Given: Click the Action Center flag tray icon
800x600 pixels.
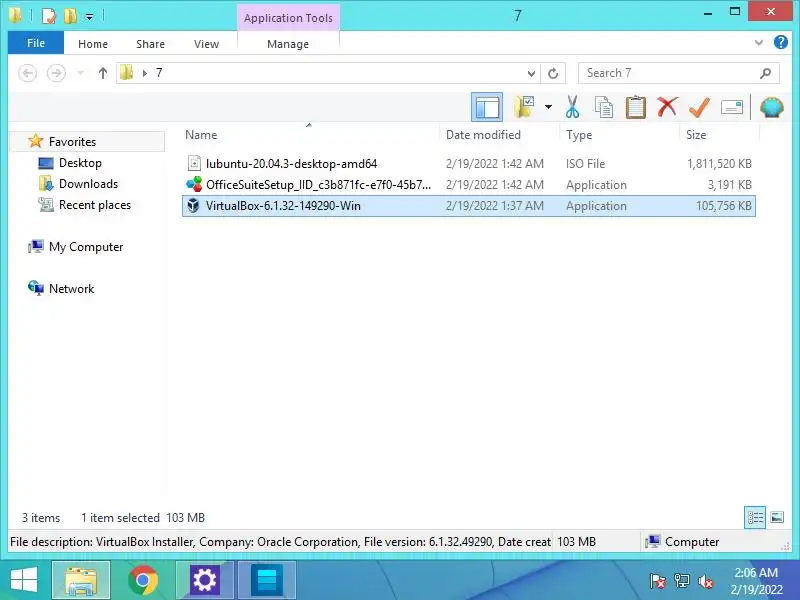Looking at the screenshot, I should 658,581.
